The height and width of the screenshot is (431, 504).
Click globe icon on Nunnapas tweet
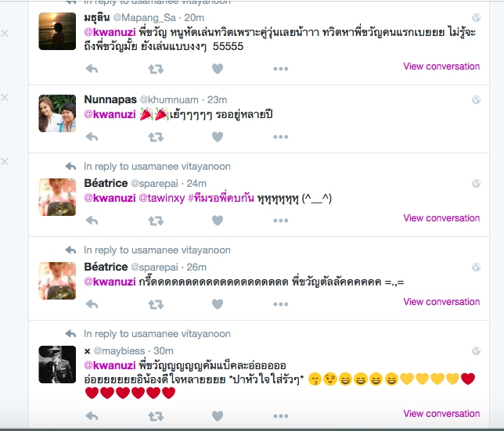[x=476, y=100]
